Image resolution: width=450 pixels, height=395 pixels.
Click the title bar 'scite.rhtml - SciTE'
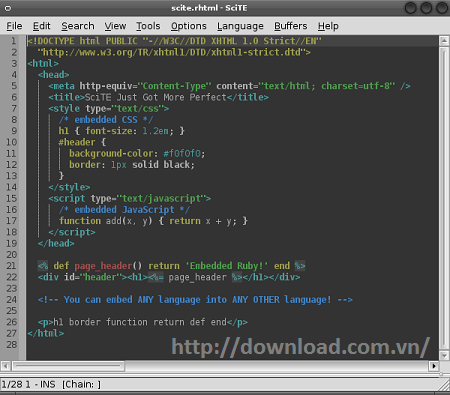209,8
